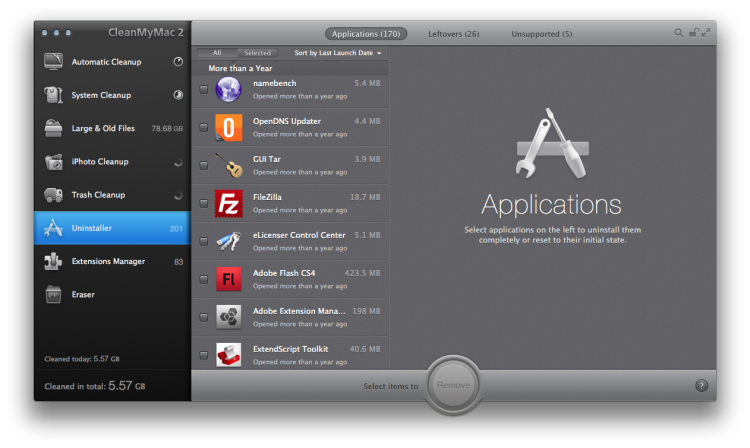Viewport: 750px width, 448px height.
Task: Open the Sort by Last Launch Date dropdown
Action: [338, 53]
